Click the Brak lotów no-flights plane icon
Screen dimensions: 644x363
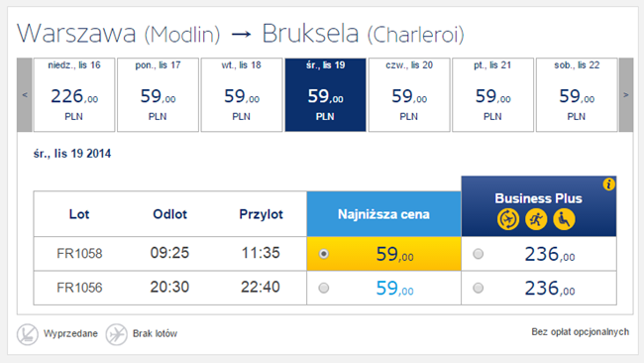coord(116,334)
